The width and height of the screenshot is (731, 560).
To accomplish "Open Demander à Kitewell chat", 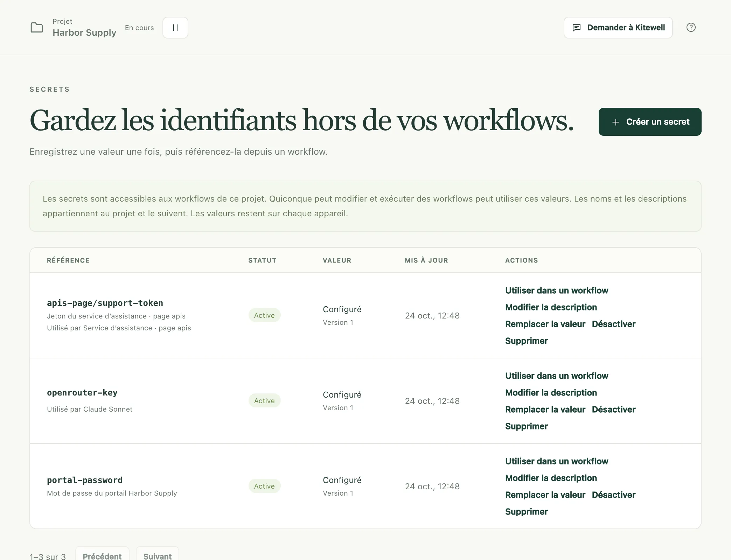I will (x=618, y=28).
